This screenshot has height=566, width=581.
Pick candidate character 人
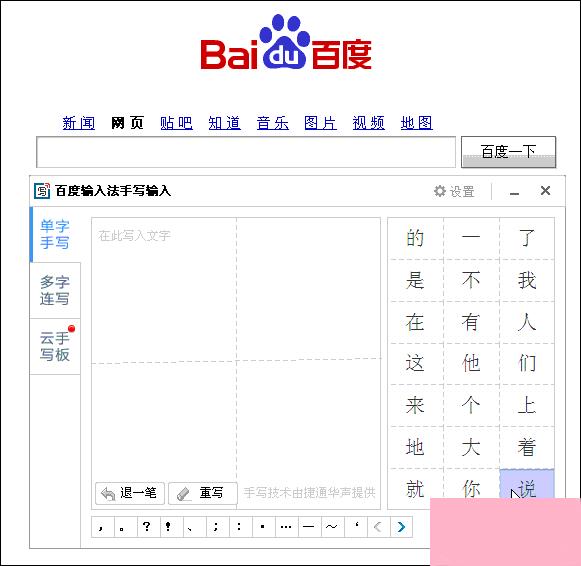click(x=527, y=322)
